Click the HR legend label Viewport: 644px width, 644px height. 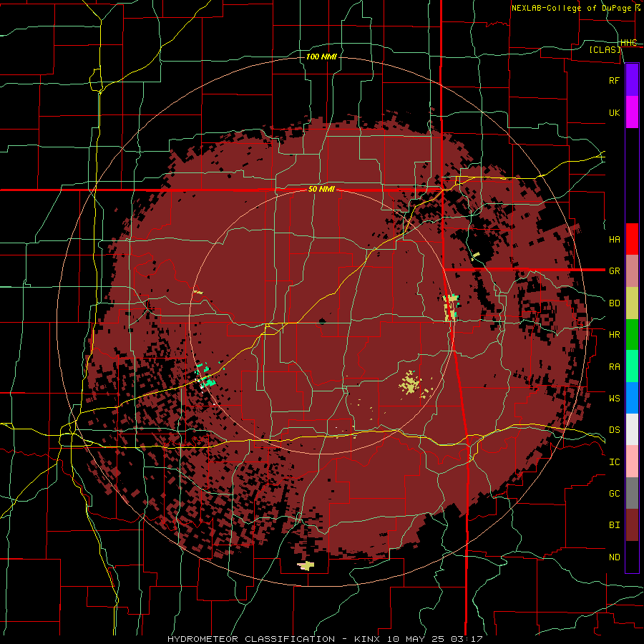click(x=614, y=335)
